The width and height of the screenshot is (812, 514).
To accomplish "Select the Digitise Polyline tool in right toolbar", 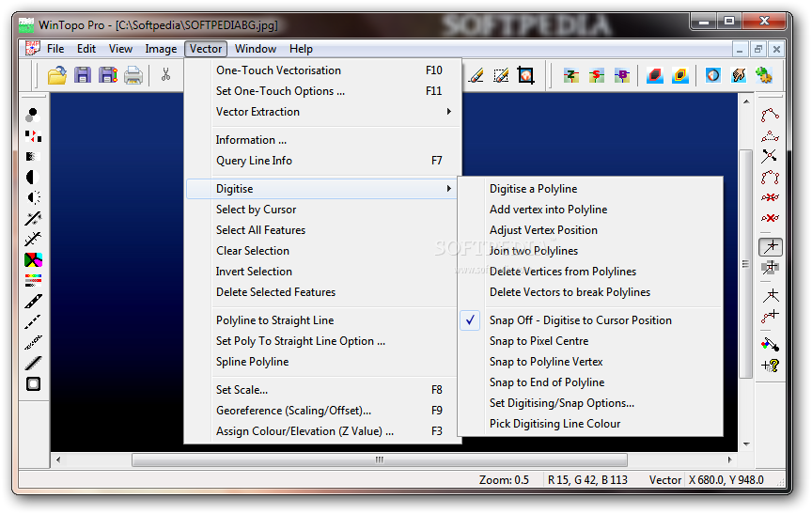I will (770, 115).
